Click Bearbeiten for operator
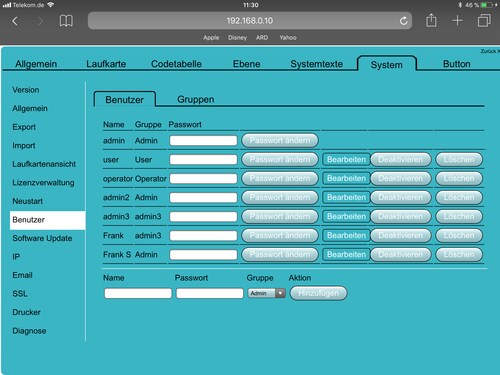500x375 pixels. (x=346, y=179)
